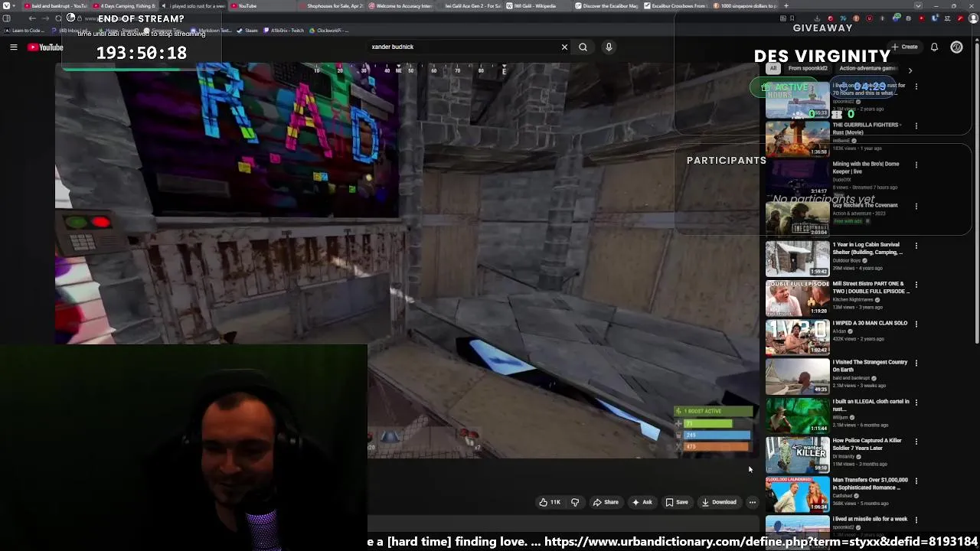Open options for '1 Year in Log Cabin' video
The image size is (980, 551).
(x=916, y=246)
